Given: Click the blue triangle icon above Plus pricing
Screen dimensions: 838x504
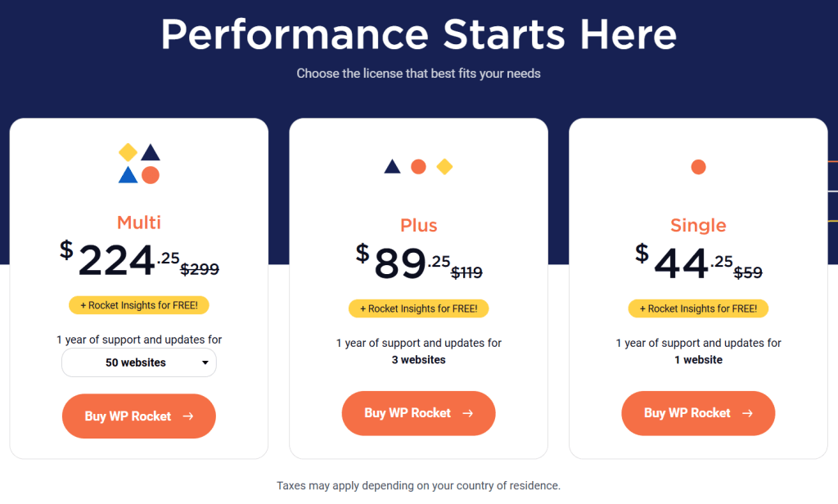Looking at the screenshot, I should pyautogui.click(x=392, y=166).
